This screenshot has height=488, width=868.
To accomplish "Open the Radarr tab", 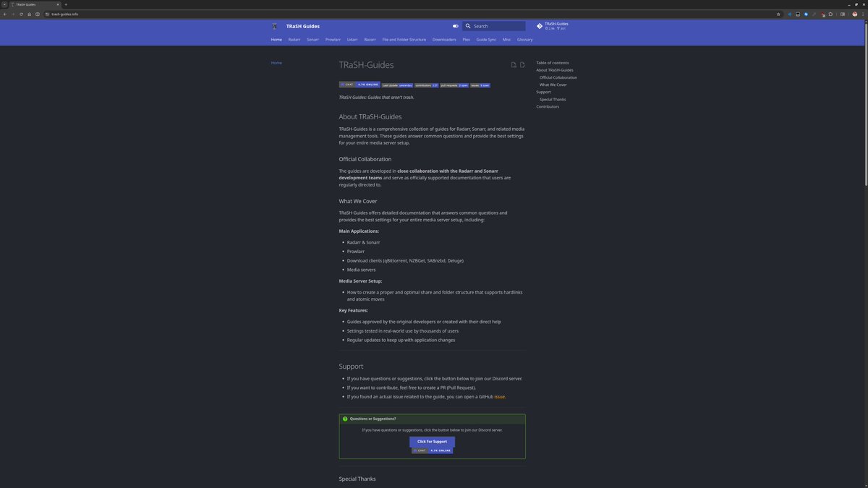I will click(294, 40).
